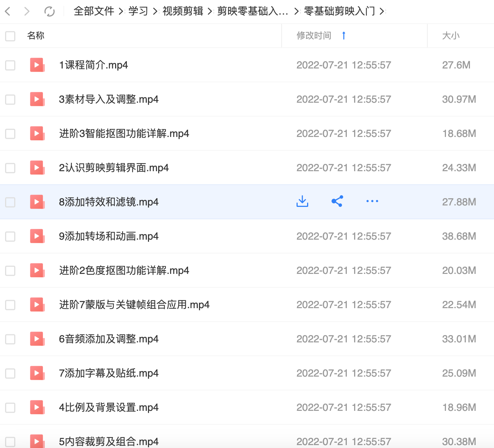Navigate to 剪映零基础入… folder in the breadcrumb
Image resolution: width=494 pixels, height=448 pixels.
[x=252, y=11]
